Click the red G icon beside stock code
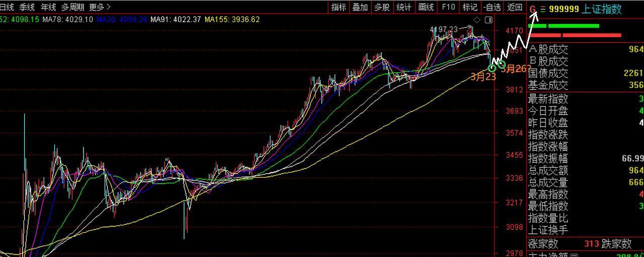The height and width of the screenshot is (257, 644). pos(533,9)
